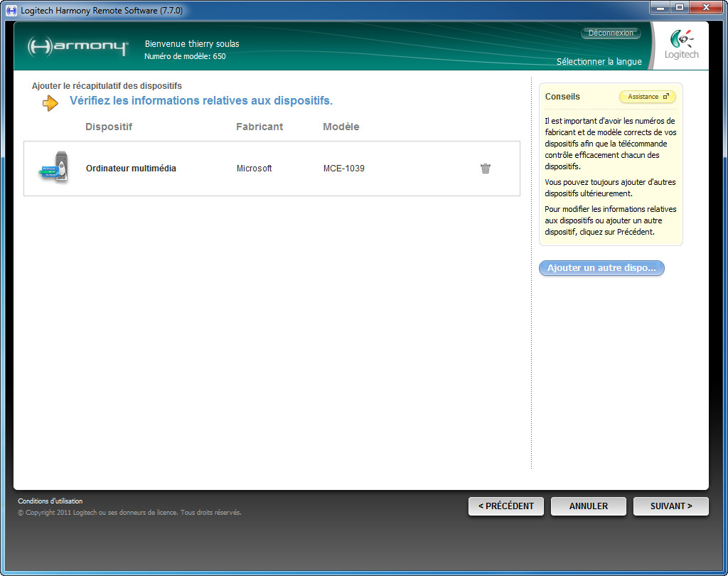Click the Harmony logo in header
This screenshot has height=576, width=728.
click(x=77, y=46)
